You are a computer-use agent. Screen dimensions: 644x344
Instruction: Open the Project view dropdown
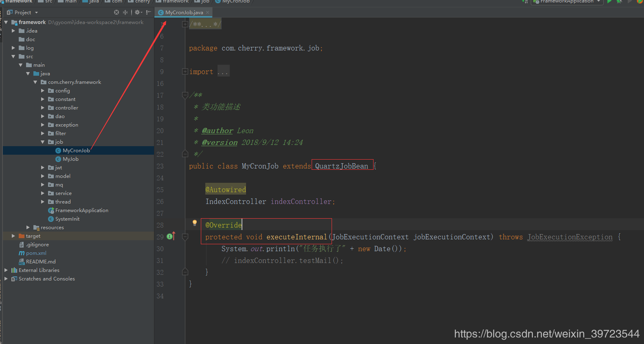click(36, 13)
